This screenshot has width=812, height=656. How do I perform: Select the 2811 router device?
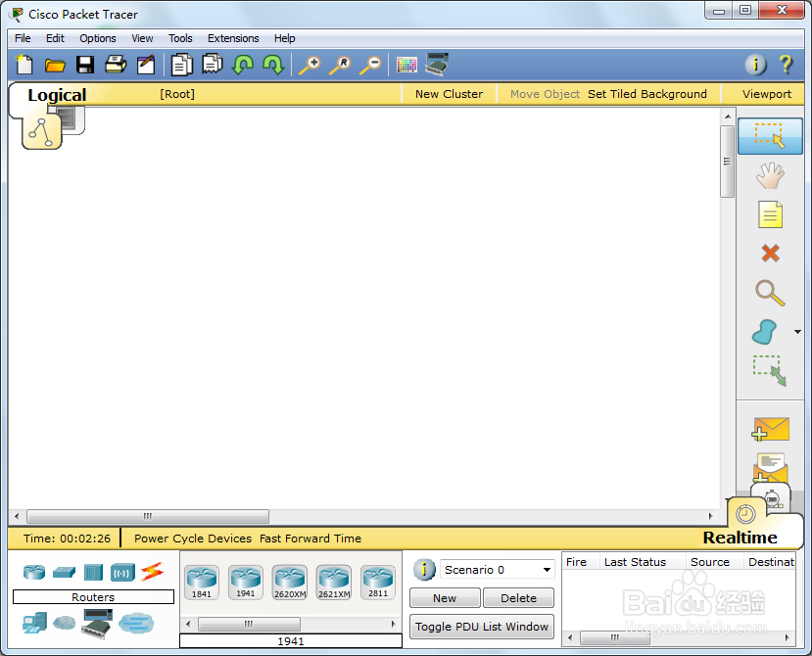point(378,583)
